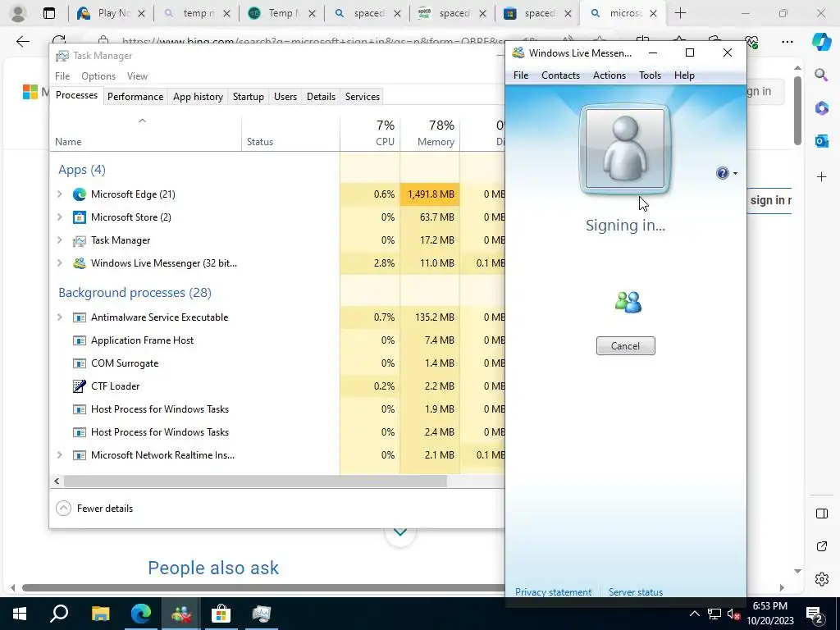
Task: Open Edge settings and more menu
Action: pyautogui.click(x=787, y=42)
